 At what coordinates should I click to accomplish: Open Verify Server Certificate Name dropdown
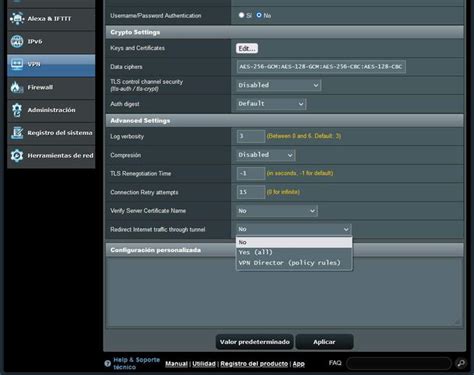pyautogui.click(x=277, y=211)
